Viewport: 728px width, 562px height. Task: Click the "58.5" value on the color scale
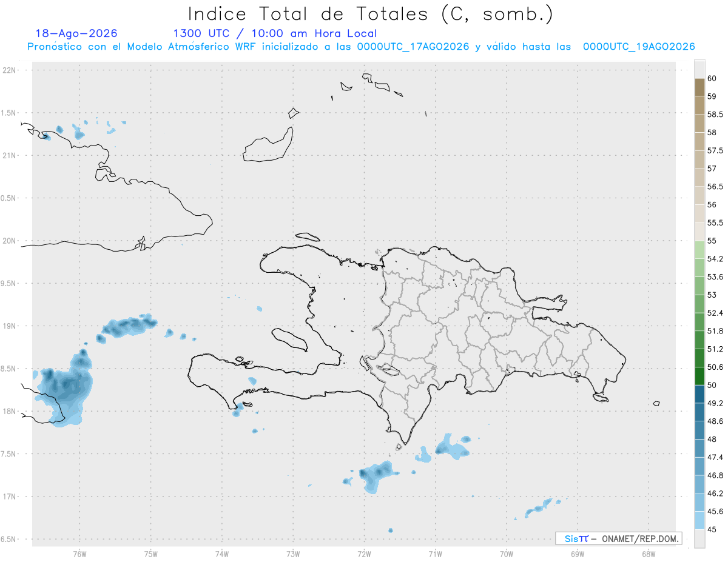(715, 114)
